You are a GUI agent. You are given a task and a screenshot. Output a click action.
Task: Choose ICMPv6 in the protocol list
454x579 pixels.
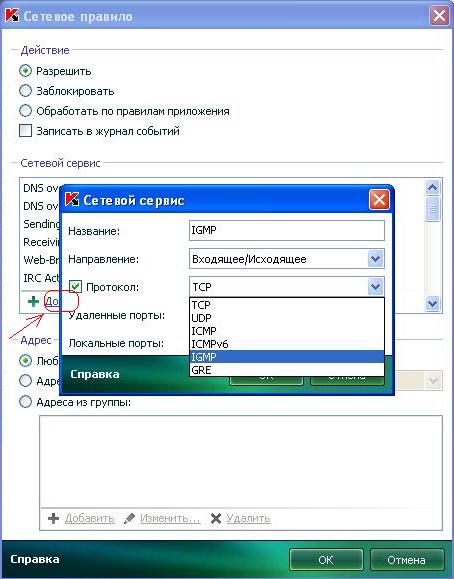[x=287, y=344]
